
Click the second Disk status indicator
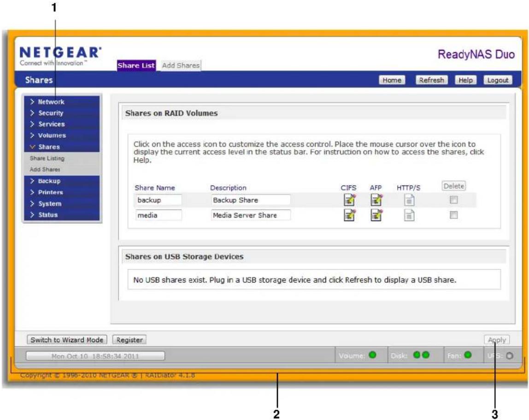point(426,355)
